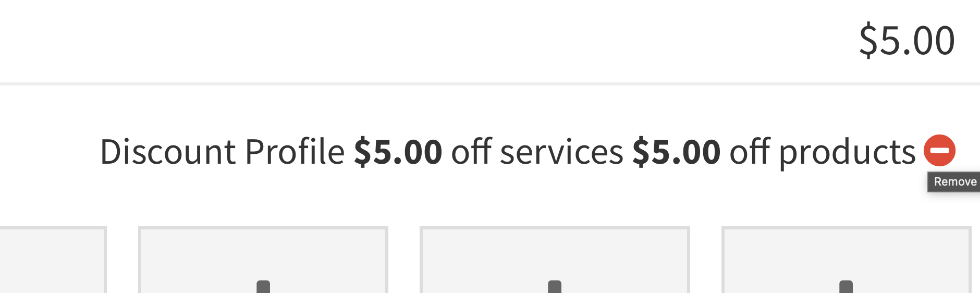Click the word services

coord(561,152)
